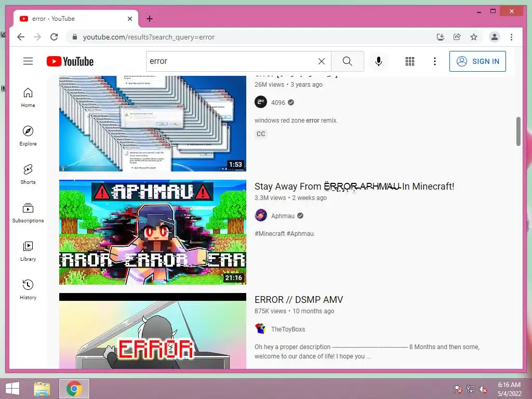532x399 pixels.
Task: Click the windows red zone error remix text
Action: coord(296,121)
